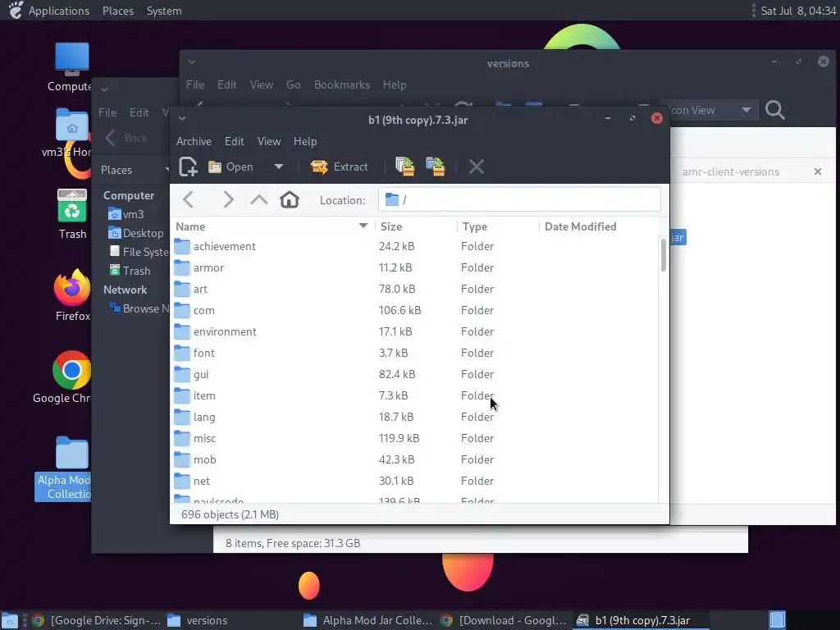Open the Trash desktop icon
The height and width of the screenshot is (630, 840).
pos(72,214)
